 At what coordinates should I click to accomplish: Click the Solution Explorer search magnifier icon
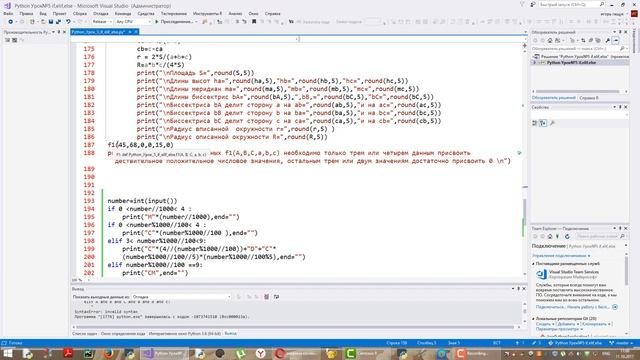(x=622, y=49)
